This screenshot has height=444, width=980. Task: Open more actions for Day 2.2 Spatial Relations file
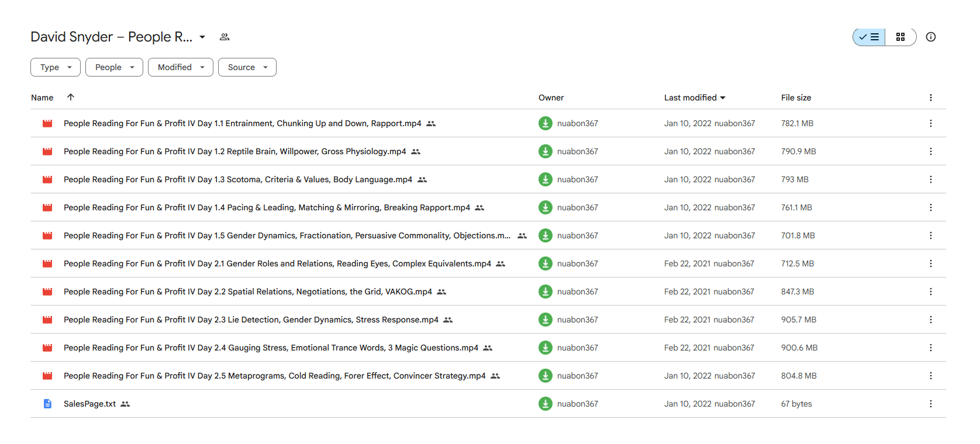[x=931, y=292]
